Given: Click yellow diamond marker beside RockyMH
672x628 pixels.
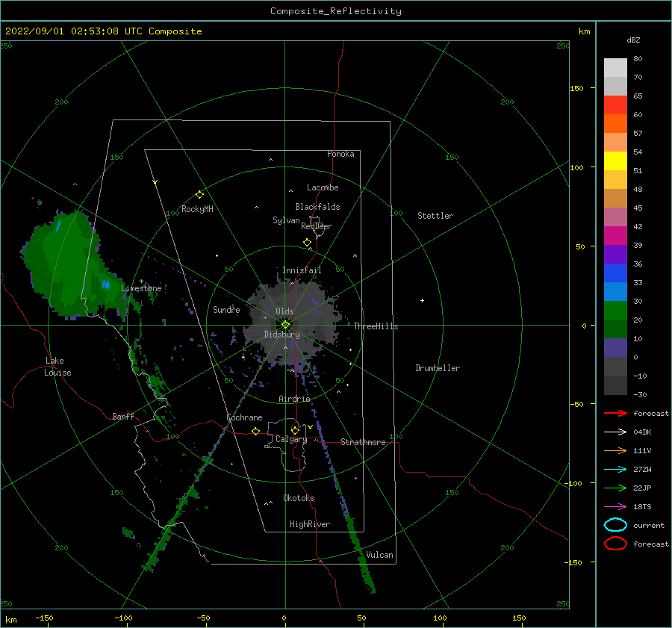Looking at the screenshot, I should click(199, 195).
